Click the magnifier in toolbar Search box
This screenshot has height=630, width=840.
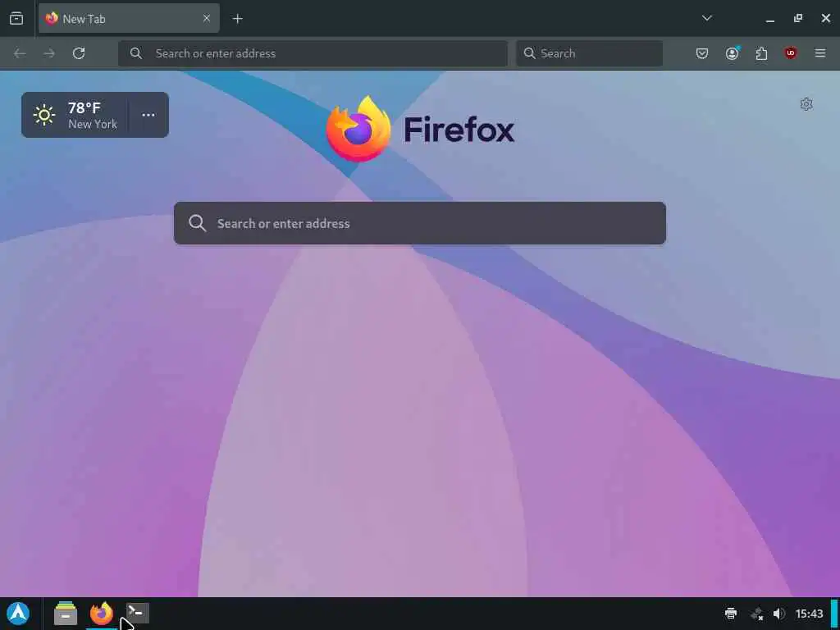pos(529,53)
